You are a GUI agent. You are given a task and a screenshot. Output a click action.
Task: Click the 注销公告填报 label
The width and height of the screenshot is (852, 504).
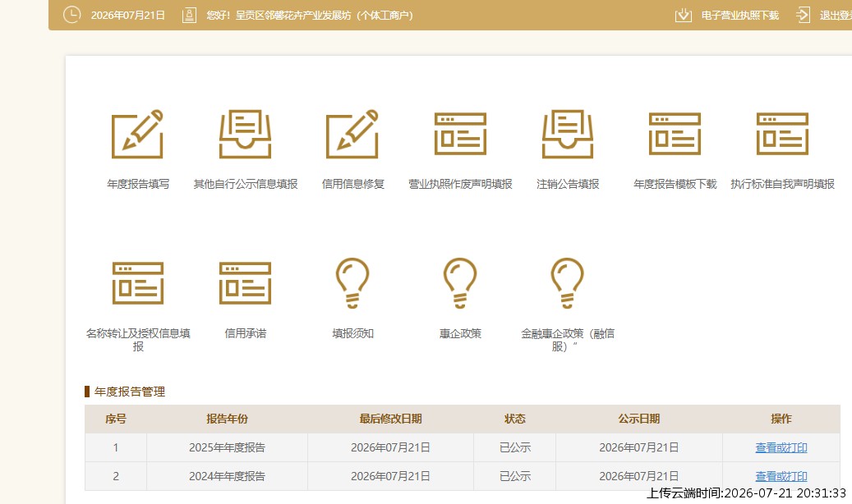pos(568,184)
